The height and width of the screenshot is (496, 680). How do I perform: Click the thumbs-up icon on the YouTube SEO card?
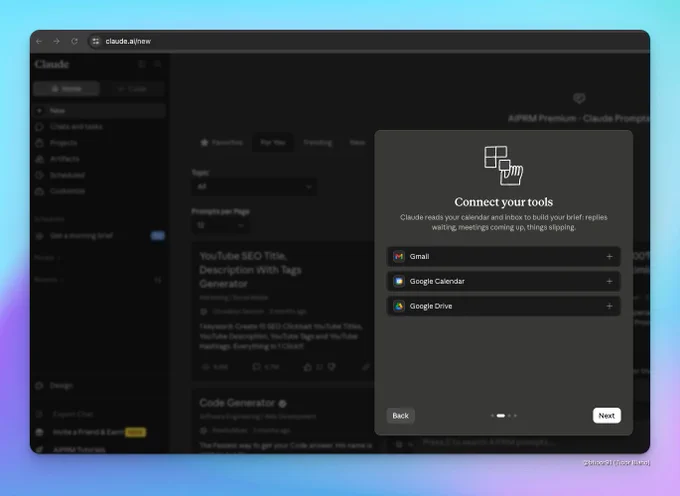click(x=307, y=367)
